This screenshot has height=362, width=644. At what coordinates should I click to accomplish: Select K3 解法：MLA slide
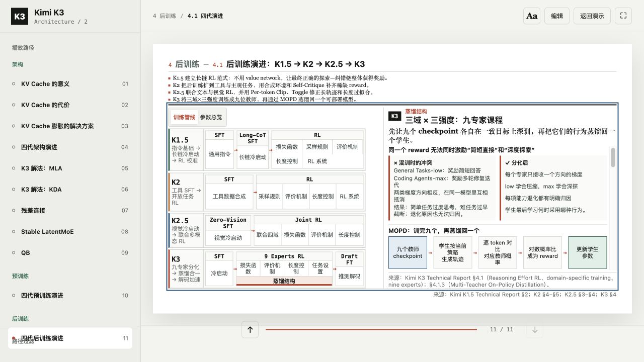(70, 168)
